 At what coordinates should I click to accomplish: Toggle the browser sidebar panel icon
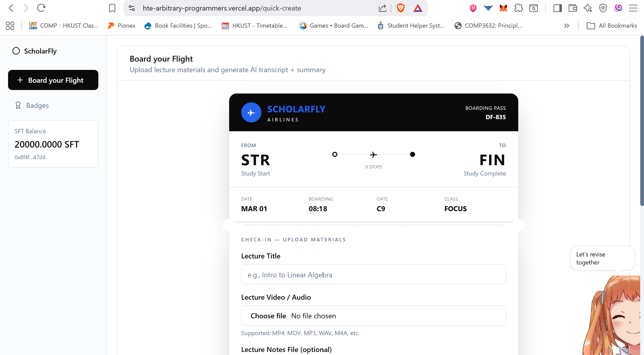(x=557, y=8)
